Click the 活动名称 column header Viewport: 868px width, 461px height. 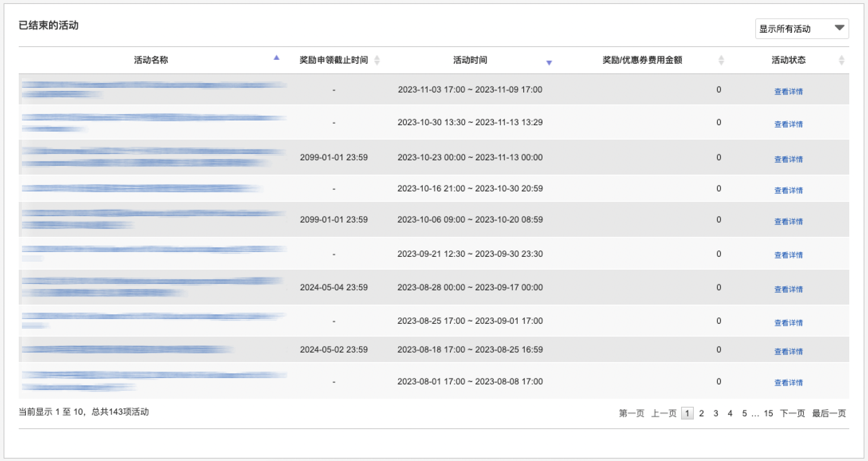(x=151, y=60)
